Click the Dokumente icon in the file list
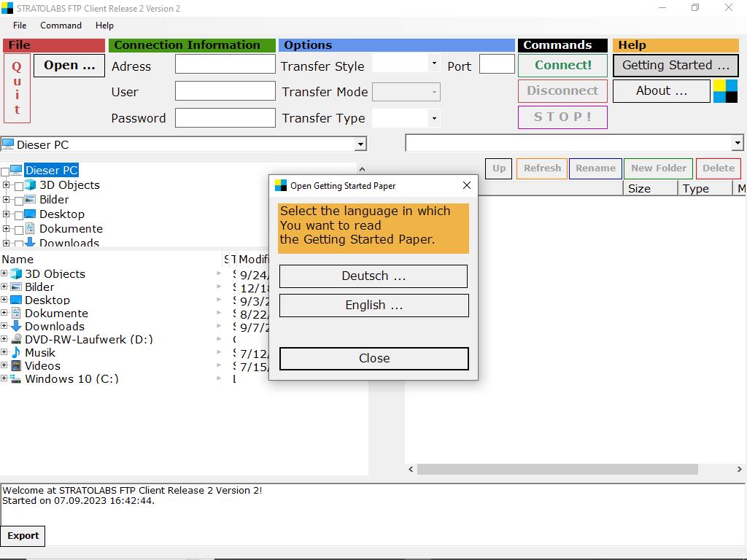This screenshot has width=747, height=560. pyautogui.click(x=16, y=313)
